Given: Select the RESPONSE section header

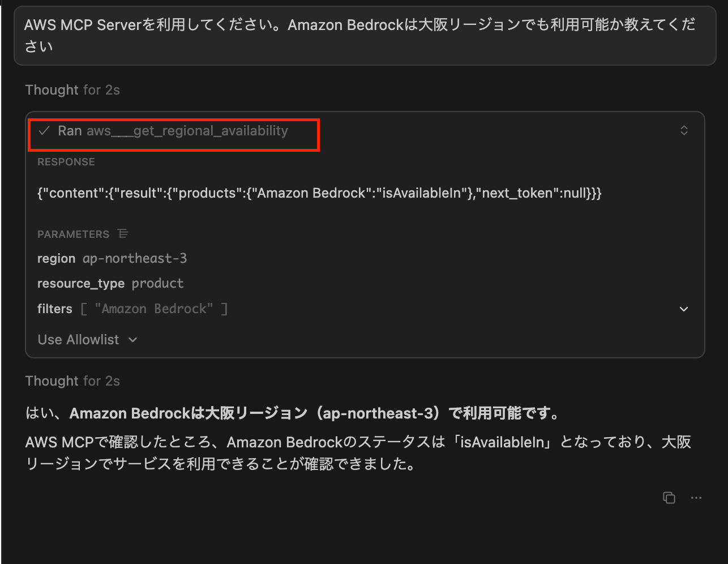Looking at the screenshot, I should 66,162.
